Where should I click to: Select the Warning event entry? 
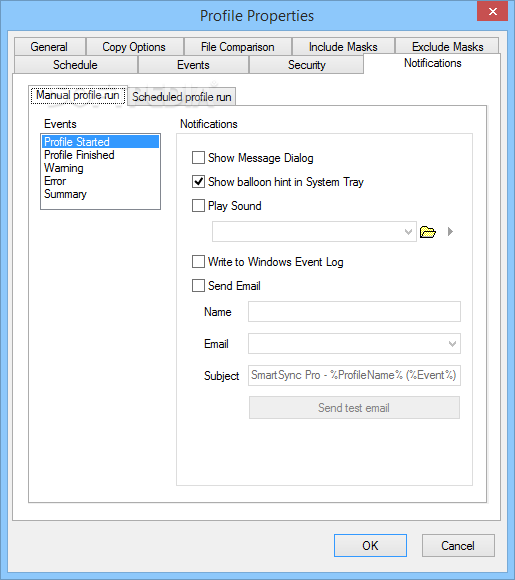[x=100, y=168]
